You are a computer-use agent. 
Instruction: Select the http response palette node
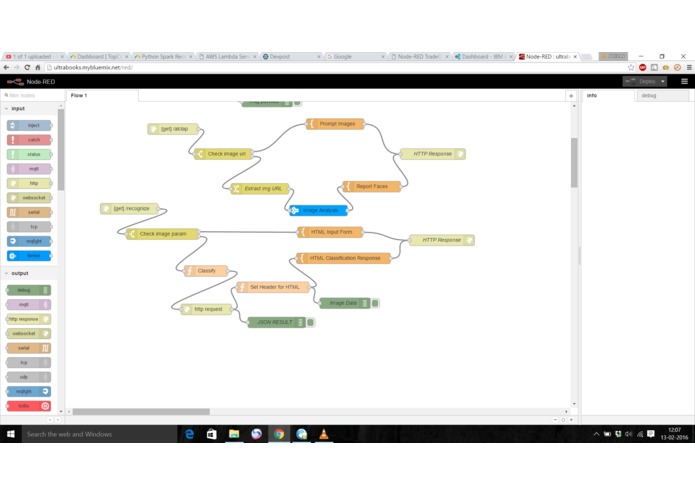pyautogui.click(x=29, y=319)
